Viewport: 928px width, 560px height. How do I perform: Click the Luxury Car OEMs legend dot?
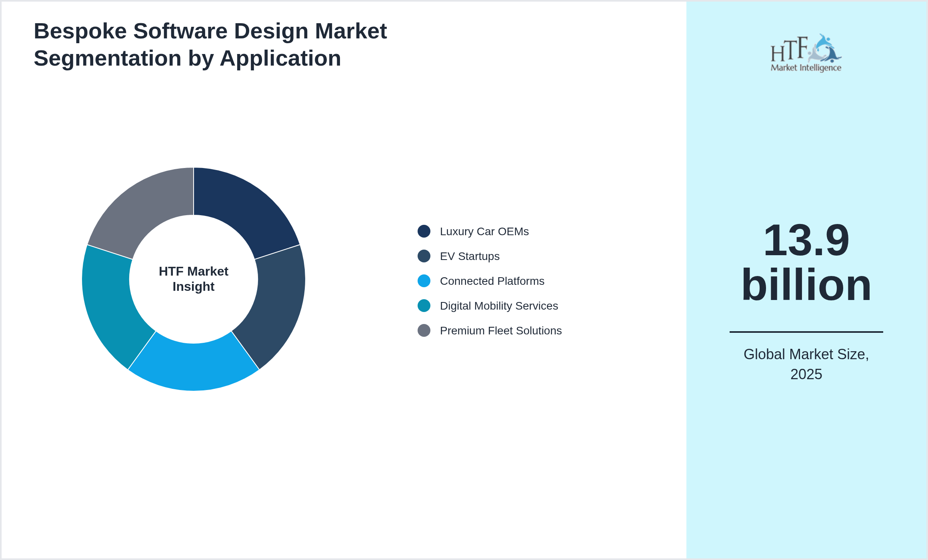point(424,231)
